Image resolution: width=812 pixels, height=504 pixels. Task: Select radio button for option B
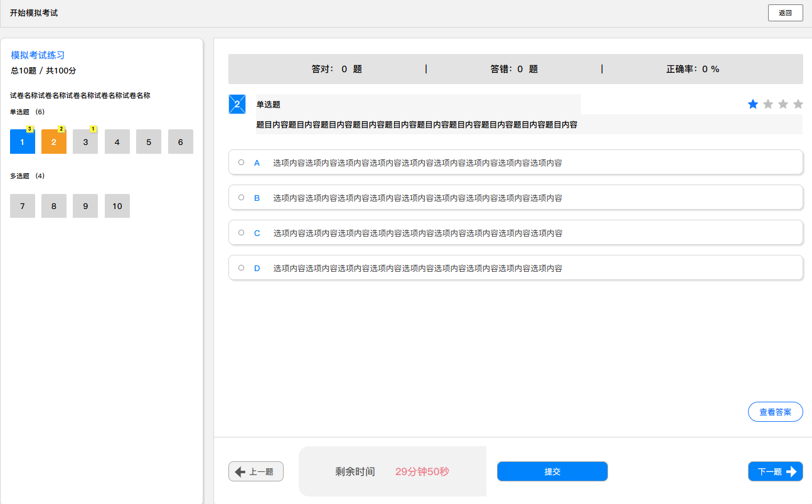[x=241, y=198]
